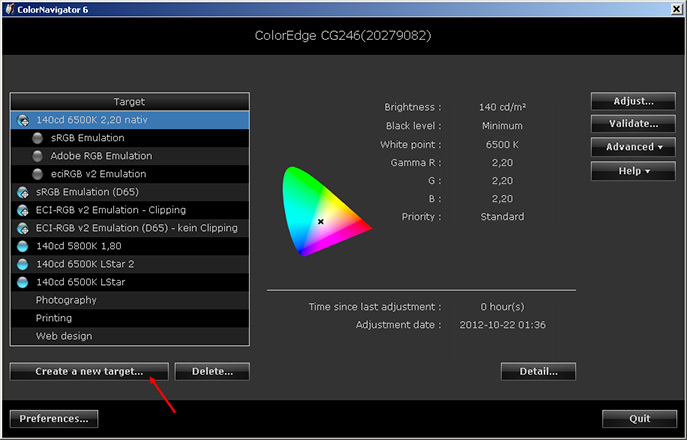Click the color gamut chromaticity diagram
The height and width of the screenshot is (440, 687).
coord(327,212)
